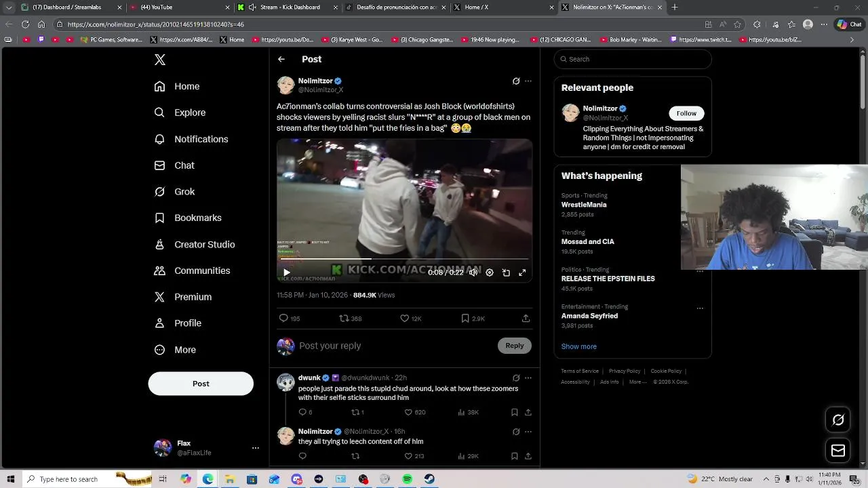Like the main post with 12K likes

tap(411, 319)
